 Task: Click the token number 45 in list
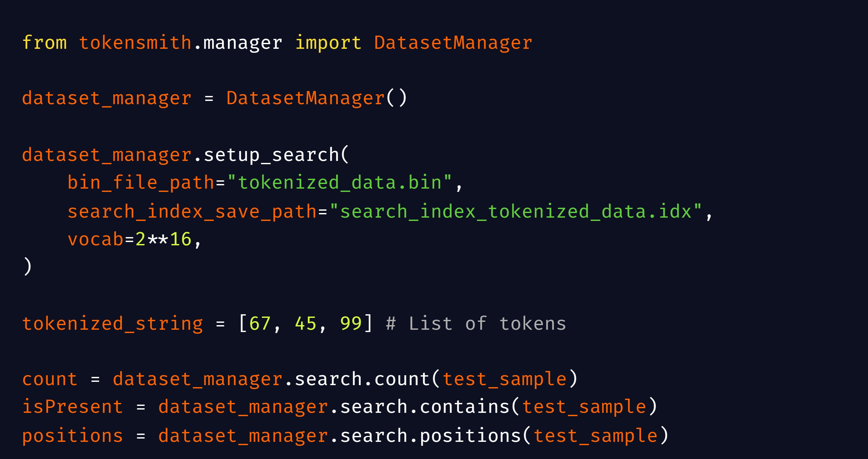[305, 323]
